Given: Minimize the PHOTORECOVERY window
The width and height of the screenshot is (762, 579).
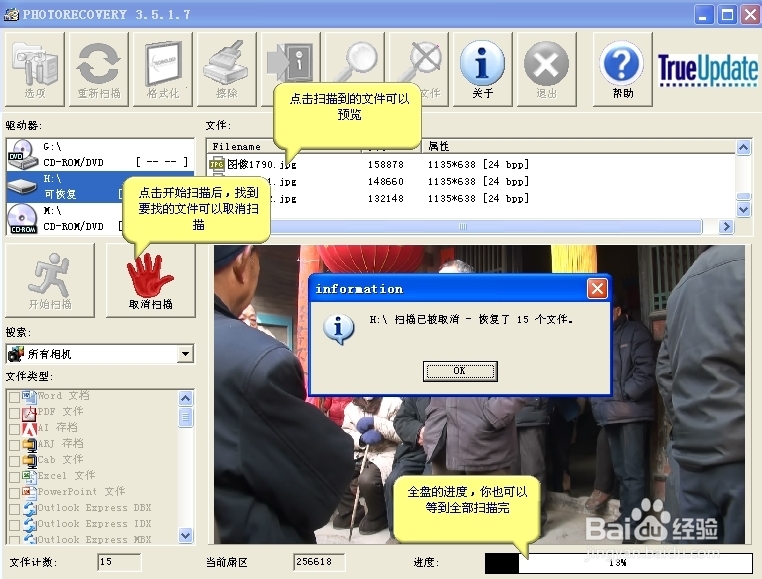Looking at the screenshot, I should click(x=703, y=15).
